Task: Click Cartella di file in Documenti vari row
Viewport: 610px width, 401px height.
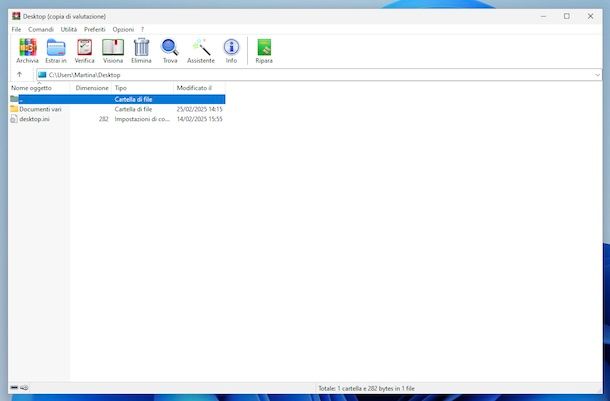Action: pyautogui.click(x=133, y=109)
